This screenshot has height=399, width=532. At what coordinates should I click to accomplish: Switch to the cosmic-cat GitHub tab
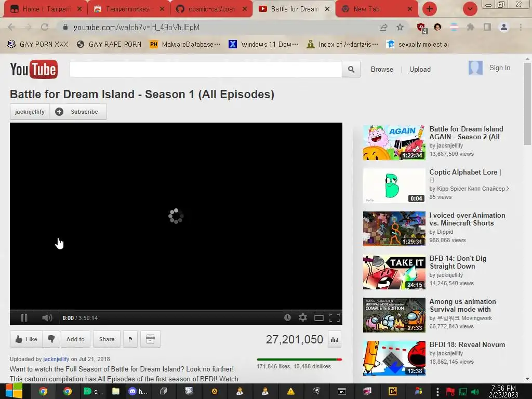(211, 9)
